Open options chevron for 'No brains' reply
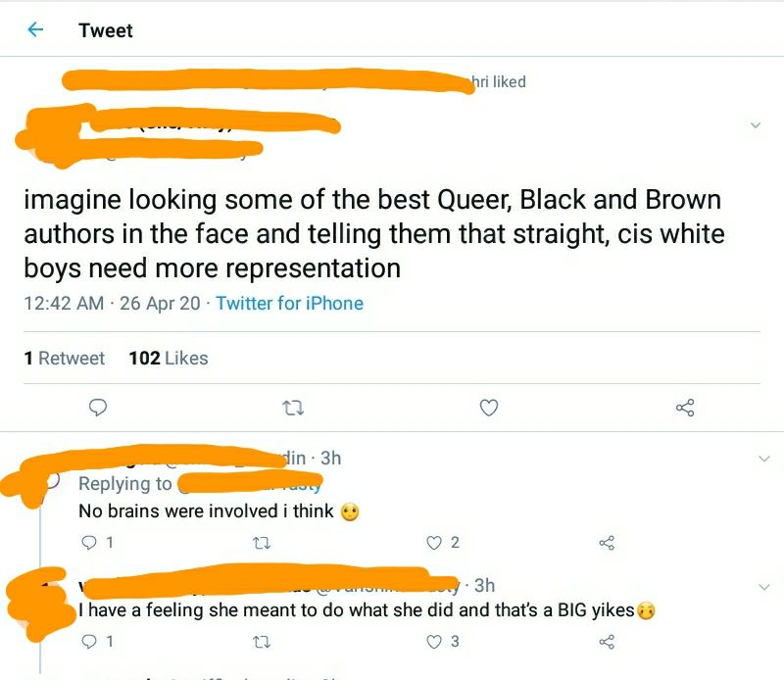The width and height of the screenshot is (784, 680). [764, 458]
